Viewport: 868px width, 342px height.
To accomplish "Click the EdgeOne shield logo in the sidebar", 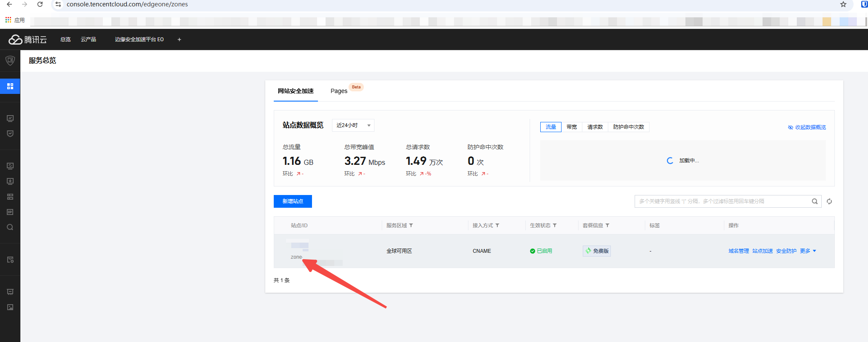I will pos(10,60).
